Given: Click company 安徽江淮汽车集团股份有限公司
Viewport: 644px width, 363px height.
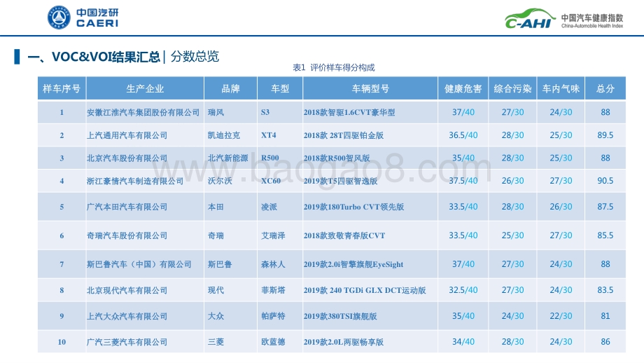Looking at the screenshot, I should [x=143, y=112].
